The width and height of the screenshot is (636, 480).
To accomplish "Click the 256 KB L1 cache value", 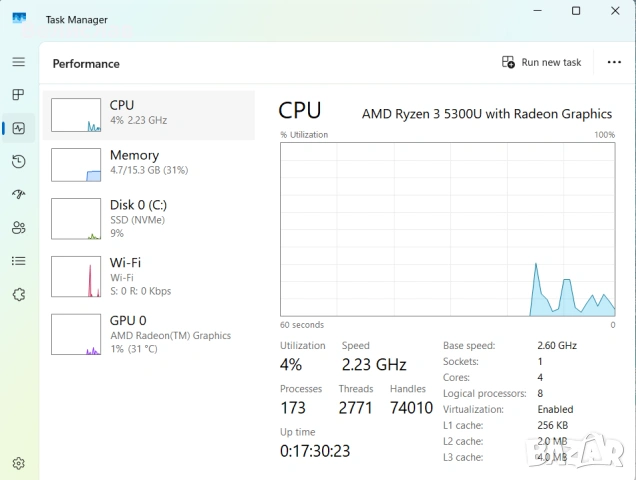I will pyautogui.click(x=552, y=425).
